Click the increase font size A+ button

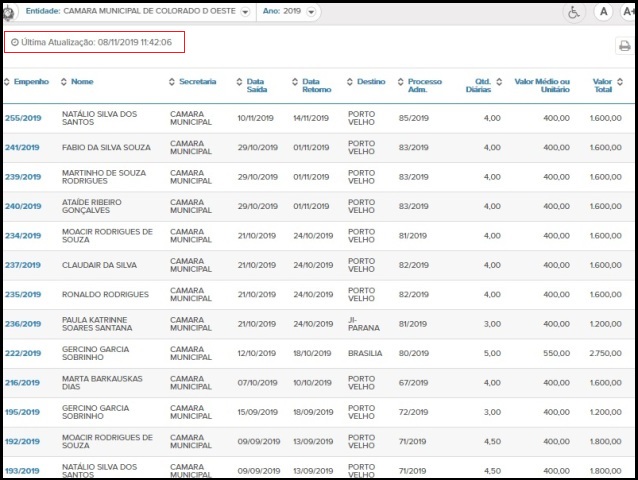click(628, 12)
